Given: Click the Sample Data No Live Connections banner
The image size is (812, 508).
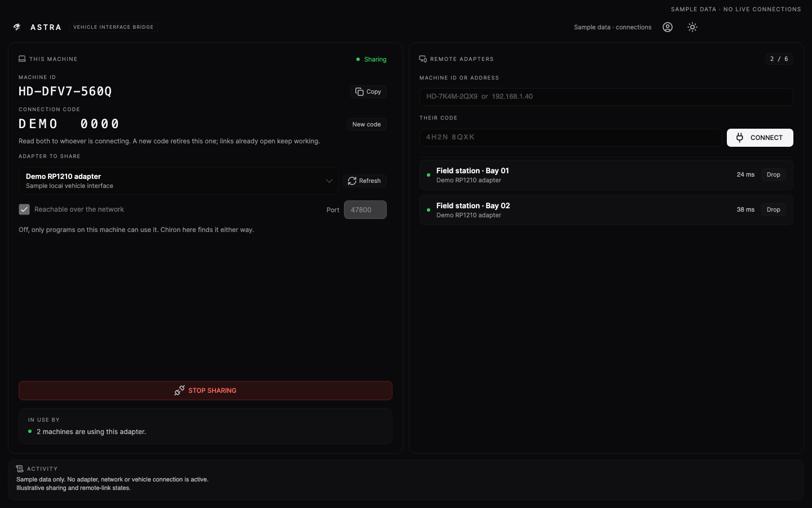Looking at the screenshot, I should tap(736, 9).
